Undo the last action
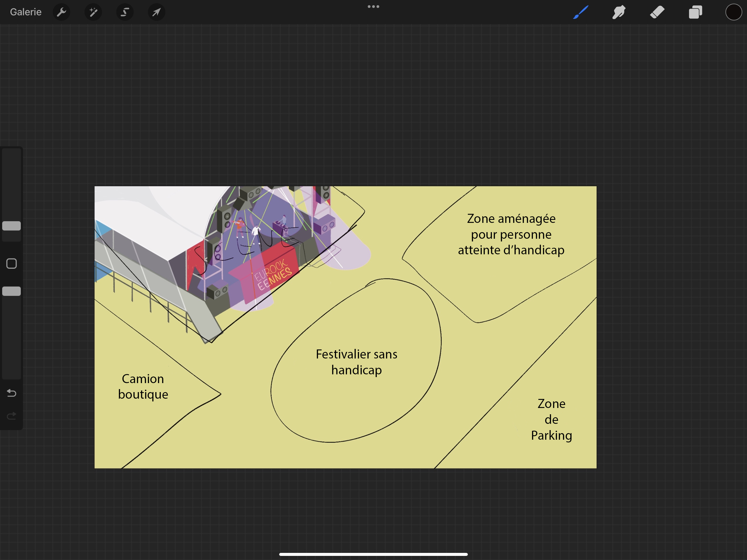The width and height of the screenshot is (747, 560). (11, 393)
